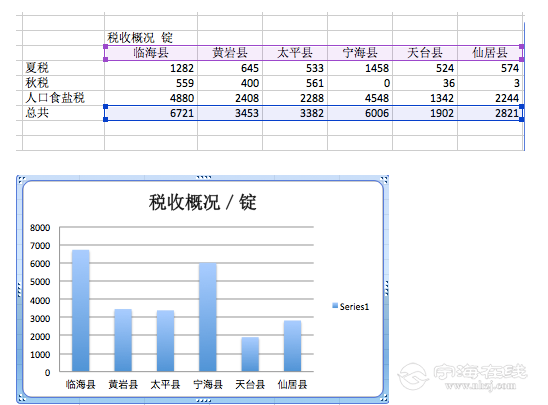Select the 8000 vertical axis label

coord(40,228)
